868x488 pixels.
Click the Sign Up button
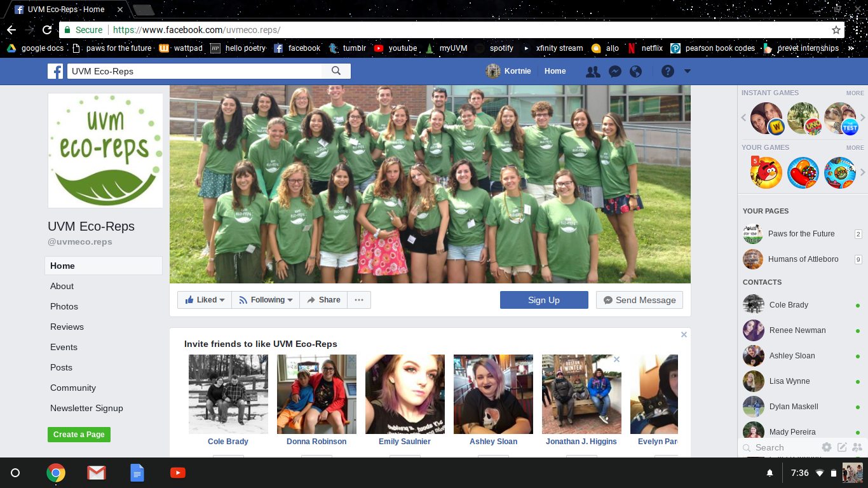pyautogui.click(x=544, y=300)
